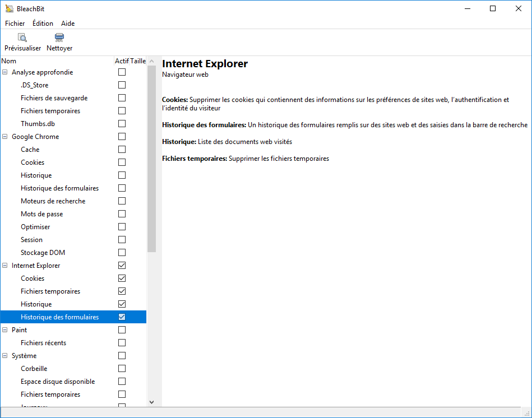Collapse the Analyse approfondie tree group
This screenshot has height=418, width=532.
tap(4, 72)
